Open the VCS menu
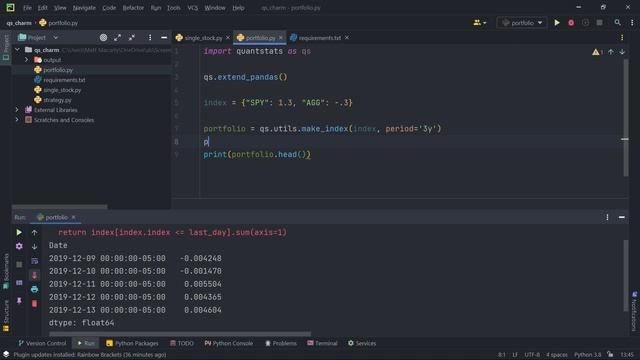This screenshot has width=640, height=360. coord(193,8)
